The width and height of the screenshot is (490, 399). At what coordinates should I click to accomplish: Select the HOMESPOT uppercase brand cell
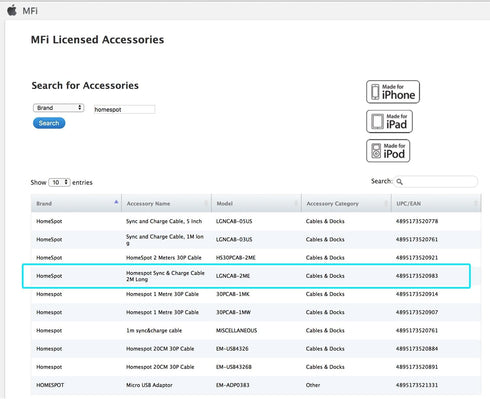click(x=50, y=385)
